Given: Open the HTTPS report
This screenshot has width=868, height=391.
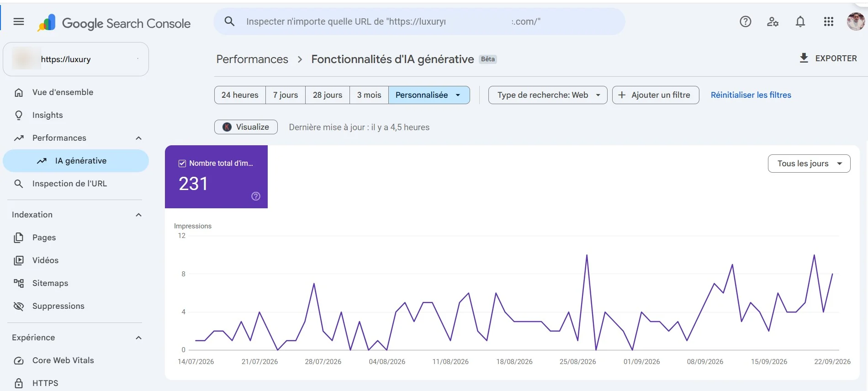Looking at the screenshot, I should (x=76, y=383).
